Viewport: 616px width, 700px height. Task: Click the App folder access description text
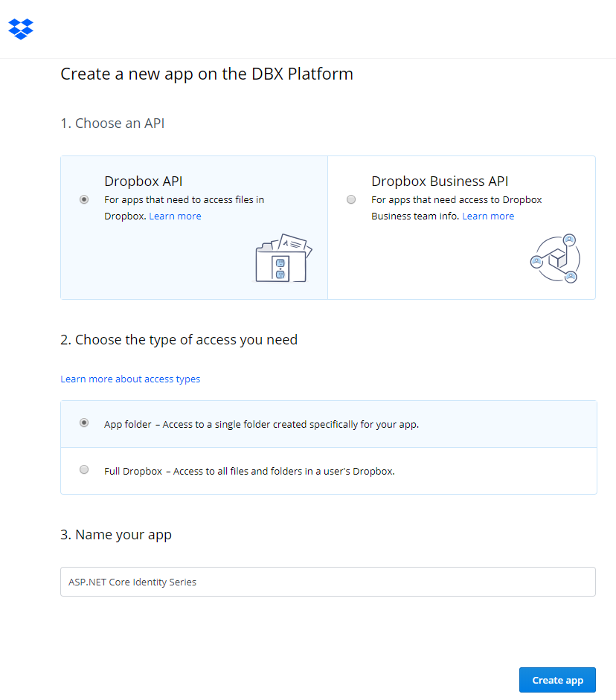tap(261, 425)
